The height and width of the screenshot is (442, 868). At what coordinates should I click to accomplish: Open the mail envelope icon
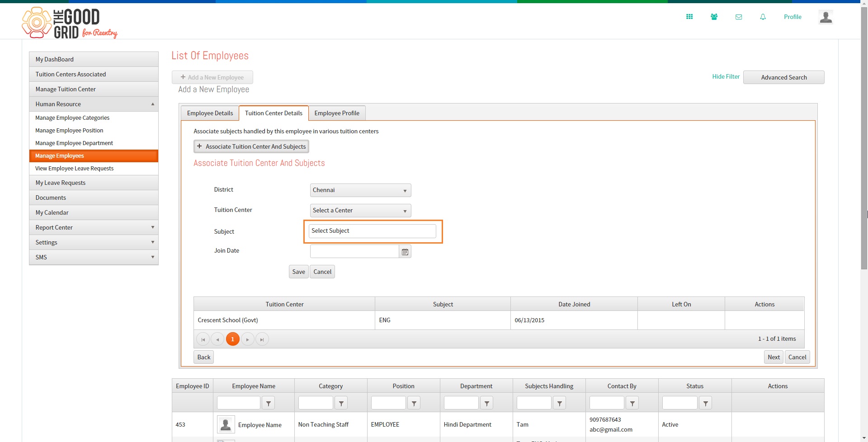(x=739, y=17)
